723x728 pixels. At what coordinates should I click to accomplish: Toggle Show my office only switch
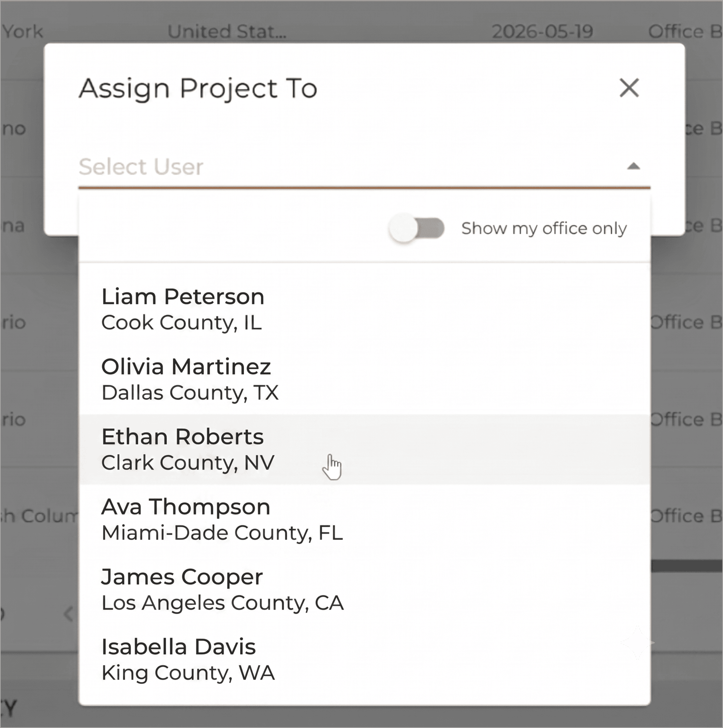tap(417, 228)
